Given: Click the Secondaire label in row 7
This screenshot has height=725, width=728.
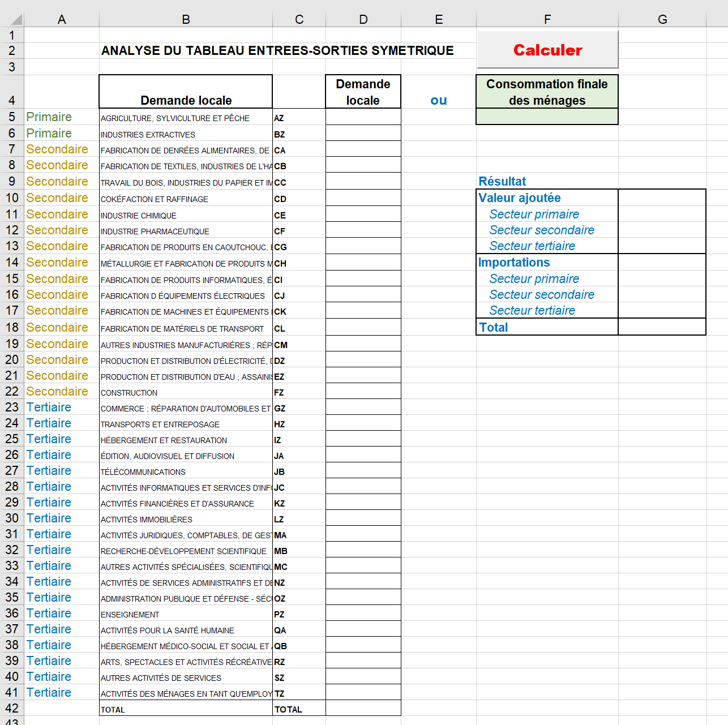Looking at the screenshot, I should (x=57, y=149).
